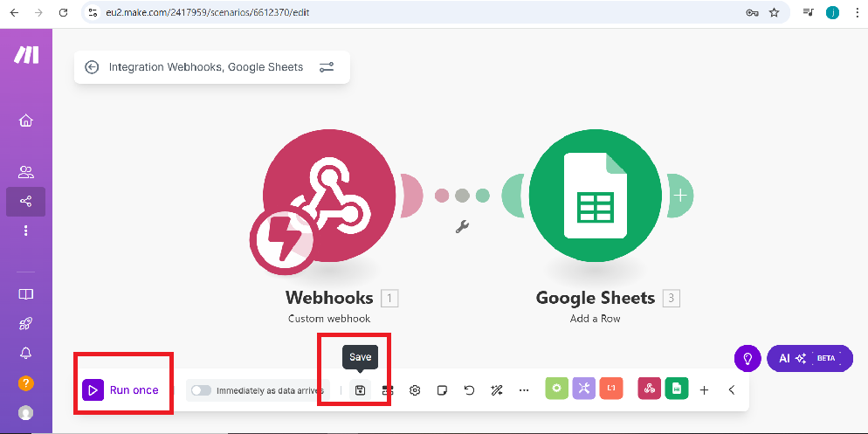Toggle the scheduling switch on
The width and height of the screenshot is (868, 434).
point(201,390)
